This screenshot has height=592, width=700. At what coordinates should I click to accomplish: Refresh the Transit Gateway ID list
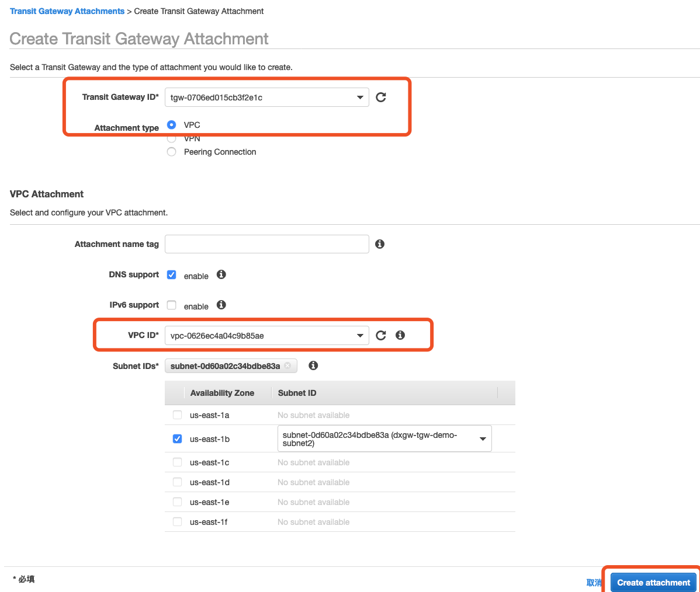(x=381, y=97)
